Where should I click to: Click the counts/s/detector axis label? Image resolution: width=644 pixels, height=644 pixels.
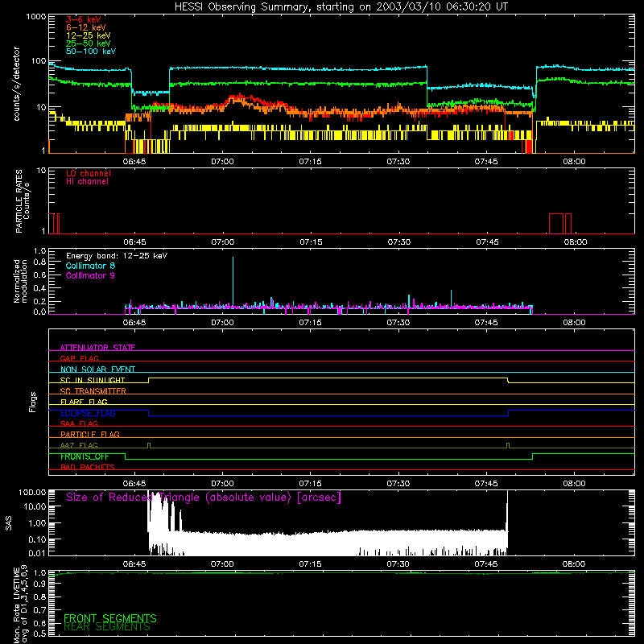coord(17,84)
